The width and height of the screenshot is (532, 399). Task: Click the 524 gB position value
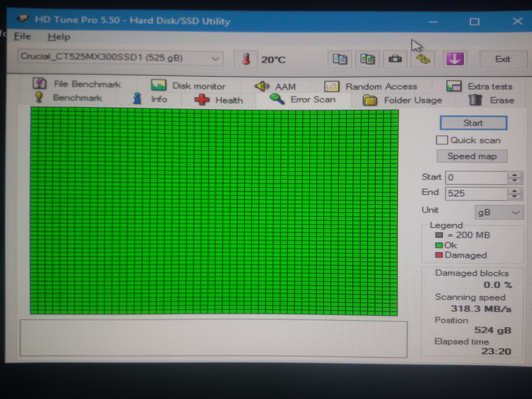point(493,330)
